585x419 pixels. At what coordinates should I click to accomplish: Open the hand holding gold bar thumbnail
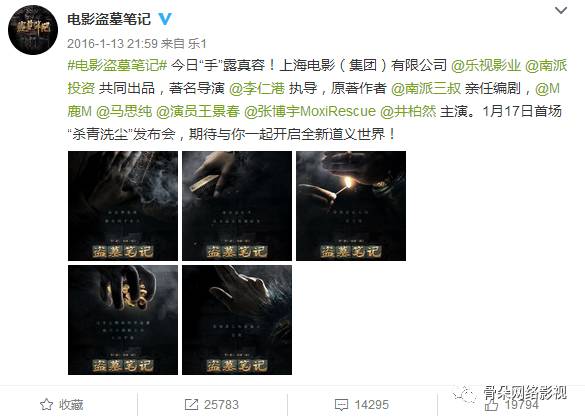[x=237, y=206]
